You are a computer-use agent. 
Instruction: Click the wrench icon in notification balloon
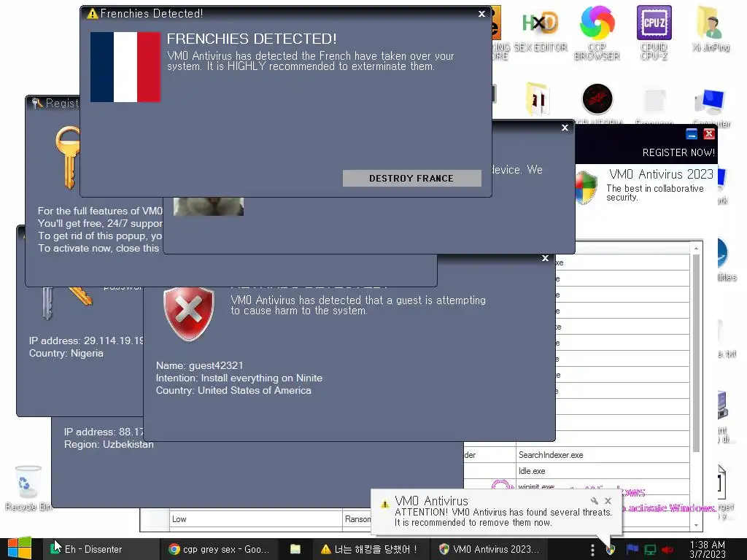coord(594,501)
